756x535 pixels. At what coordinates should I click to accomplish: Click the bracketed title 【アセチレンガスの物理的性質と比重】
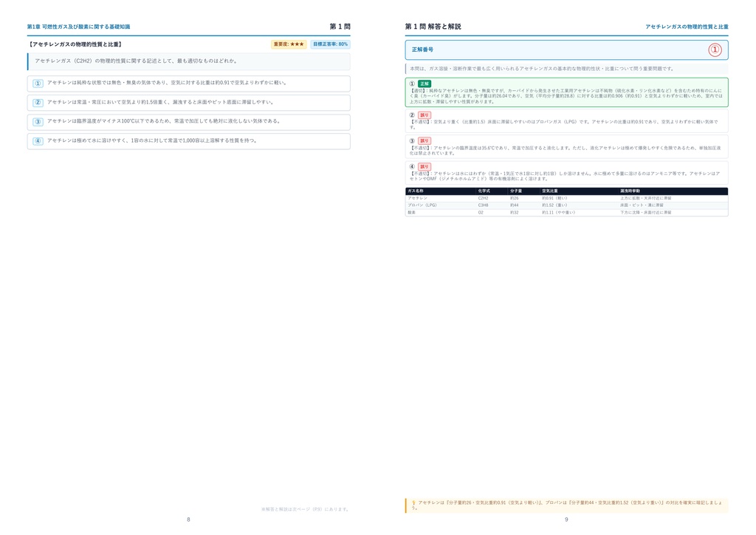(75, 44)
